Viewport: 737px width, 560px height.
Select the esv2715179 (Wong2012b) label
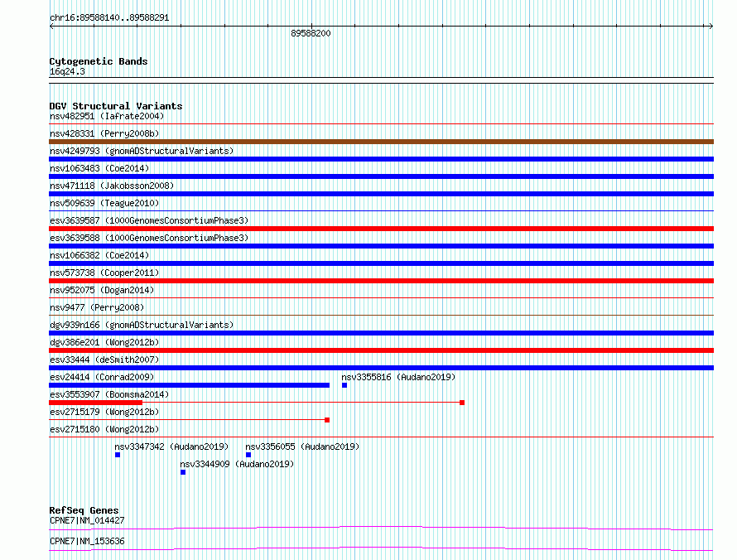coord(104,412)
